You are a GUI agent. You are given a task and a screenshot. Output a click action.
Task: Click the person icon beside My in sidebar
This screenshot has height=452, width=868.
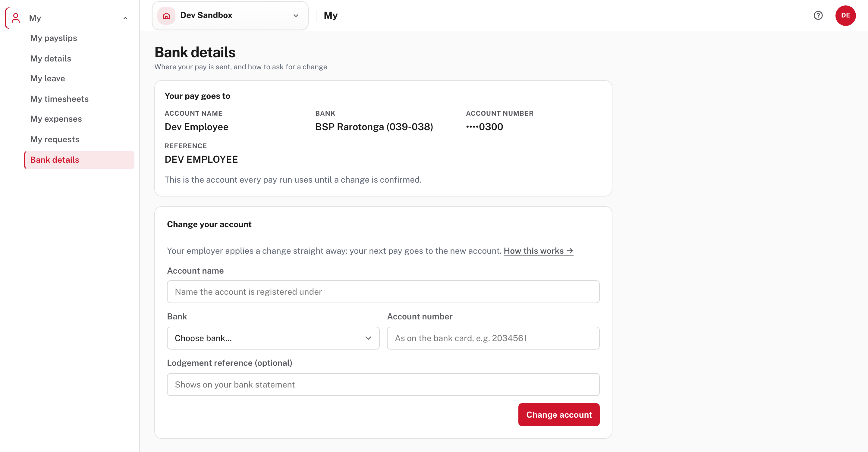[15, 18]
